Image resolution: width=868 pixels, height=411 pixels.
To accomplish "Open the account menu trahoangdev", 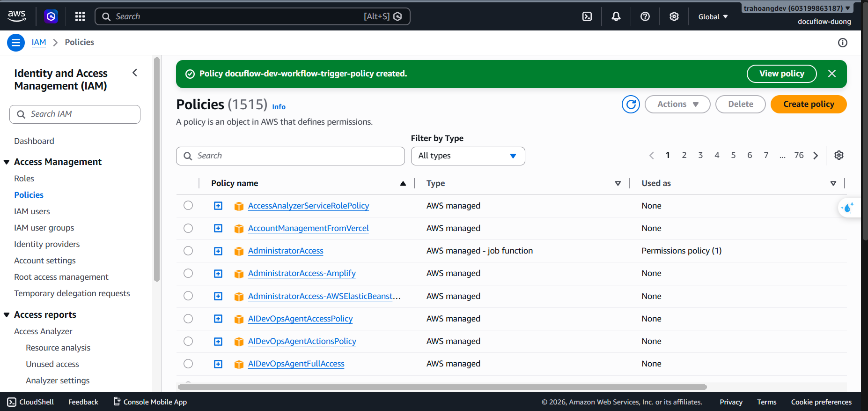I will point(797,8).
